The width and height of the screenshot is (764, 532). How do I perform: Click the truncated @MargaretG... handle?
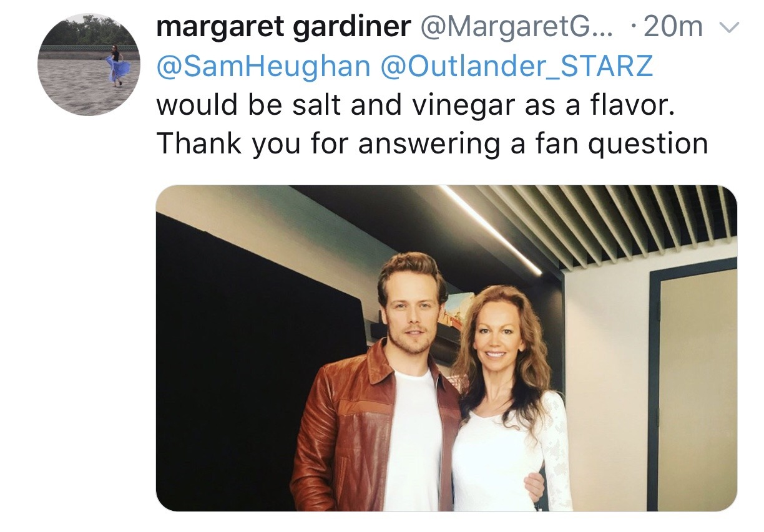click(x=519, y=27)
